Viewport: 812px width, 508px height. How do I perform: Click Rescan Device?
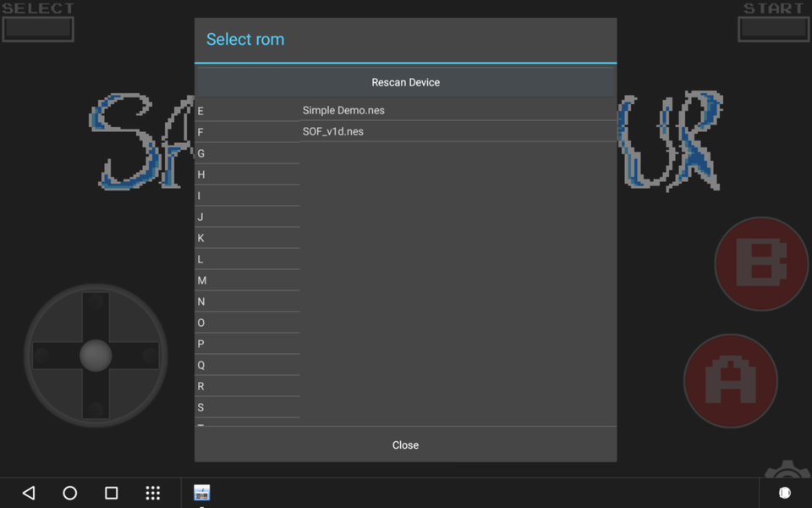[406, 82]
